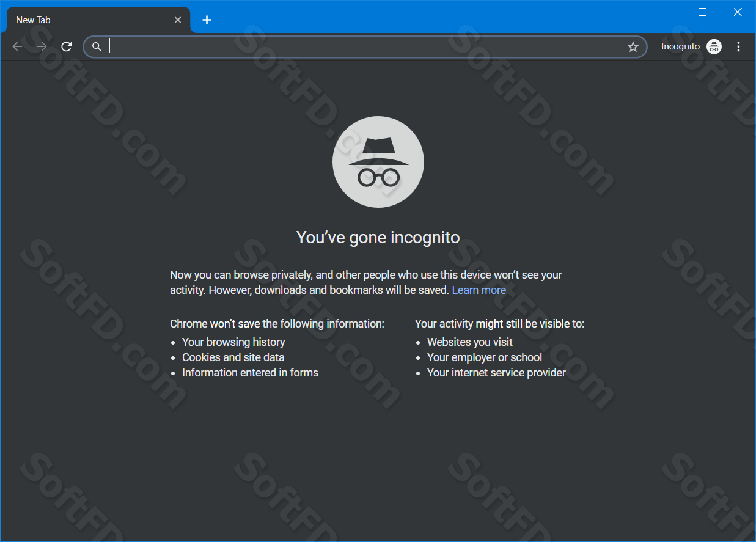Close the New Tab tab

pos(178,20)
